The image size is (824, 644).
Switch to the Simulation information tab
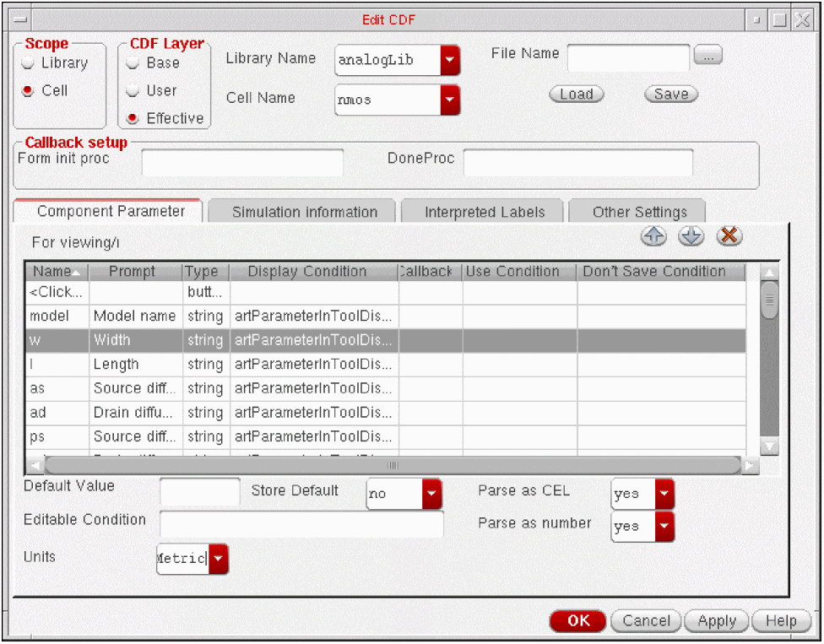(304, 213)
